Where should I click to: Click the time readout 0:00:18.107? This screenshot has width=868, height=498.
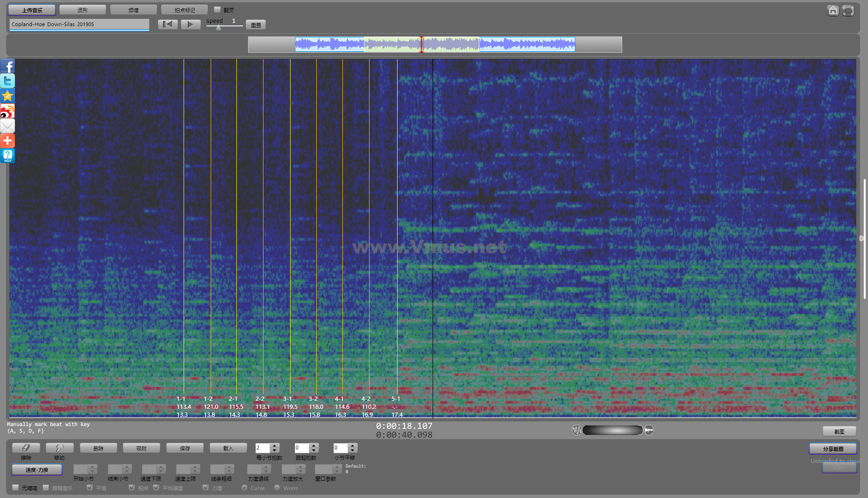pos(404,426)
